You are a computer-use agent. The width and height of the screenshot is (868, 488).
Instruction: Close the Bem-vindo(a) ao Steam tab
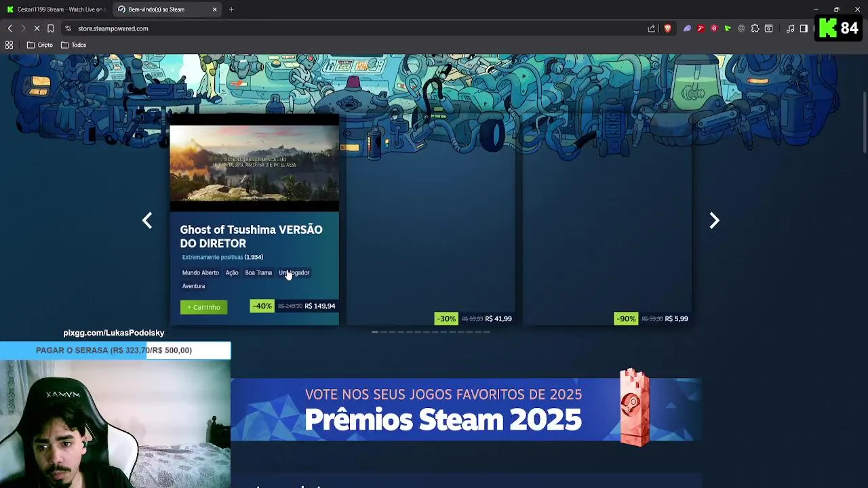(215, 9)
